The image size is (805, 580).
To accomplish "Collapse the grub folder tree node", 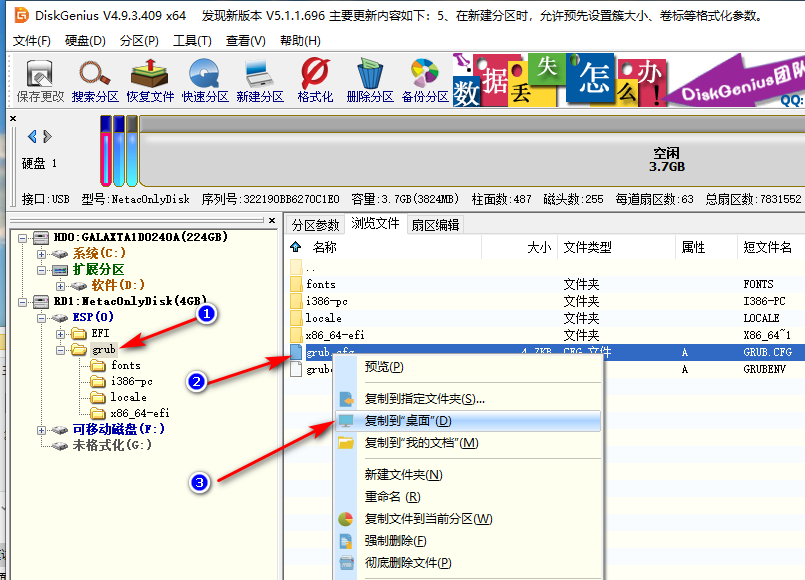I will [61, 350].
